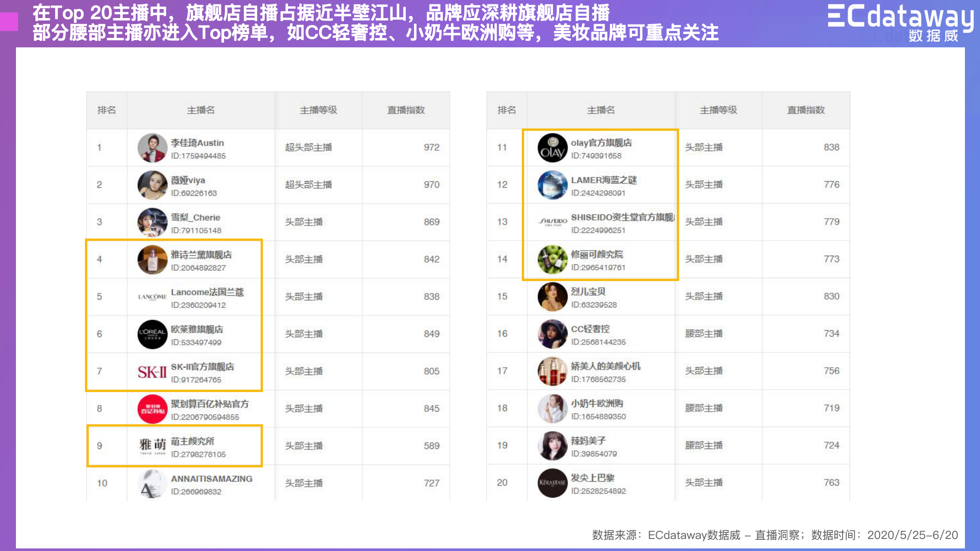
Task: Select the name olay官方旗舰店
Action: click(x=601, y=143)
